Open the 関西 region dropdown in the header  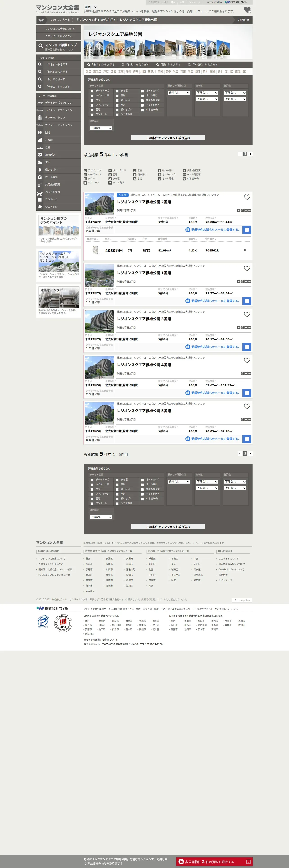tap(90, 7)
